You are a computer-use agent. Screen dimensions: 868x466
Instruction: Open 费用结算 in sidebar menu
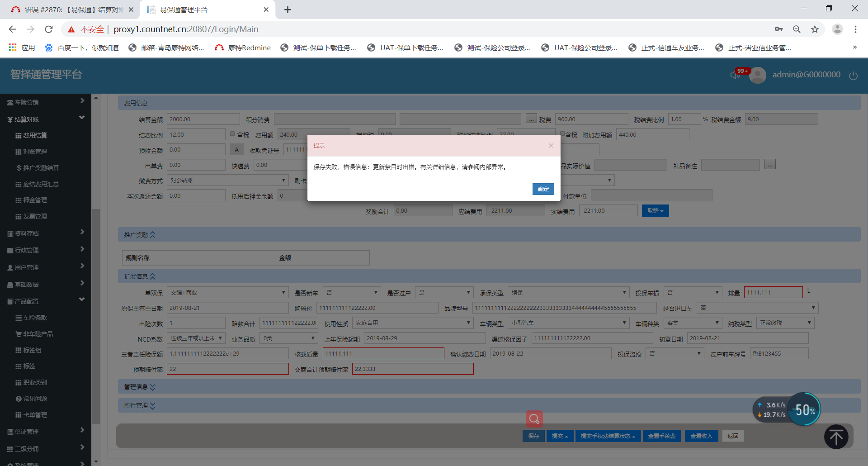[35, 135]
